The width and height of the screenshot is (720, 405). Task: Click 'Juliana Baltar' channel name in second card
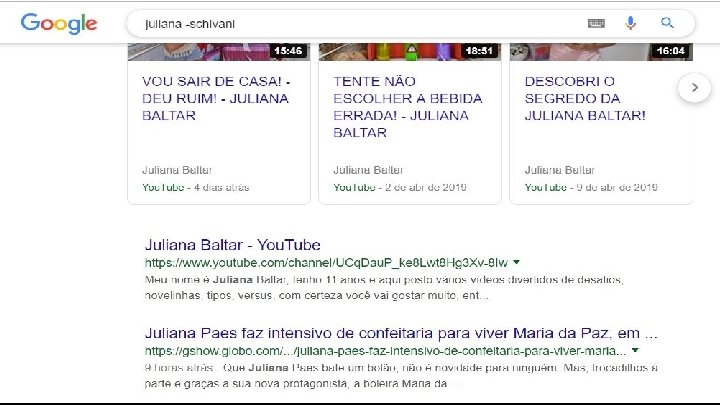(x=368, y=170)
